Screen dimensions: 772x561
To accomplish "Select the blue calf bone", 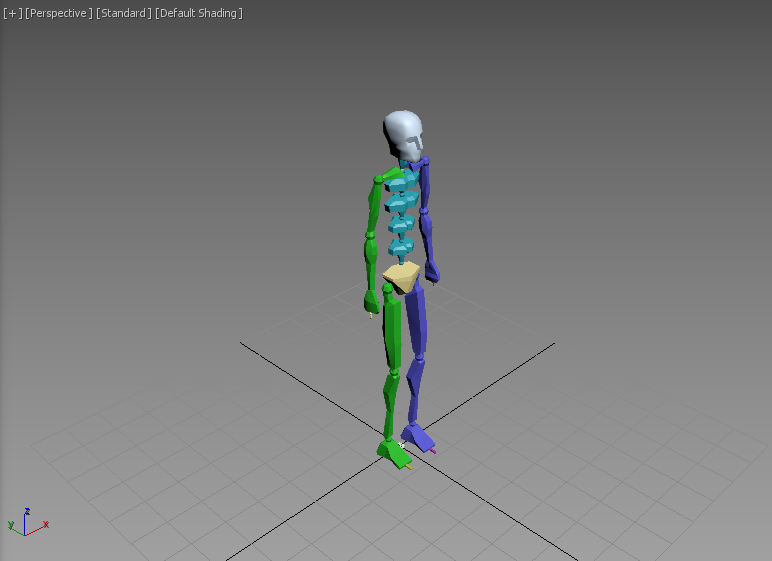I will pyautogui.click(x=415, y=391).
